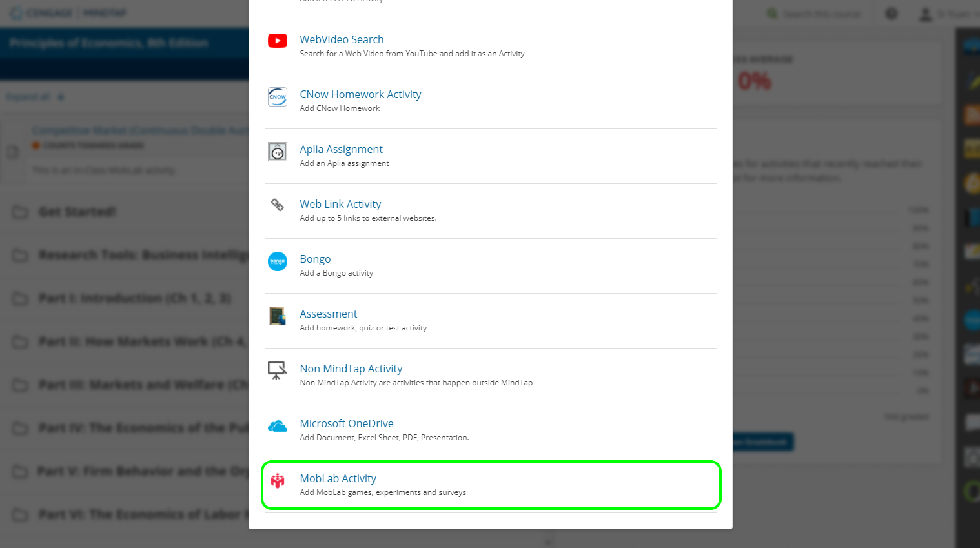Click the folder icon beside Part I: Introduction
This screenshot has height=548, width=980.
(x=20, y=299)
